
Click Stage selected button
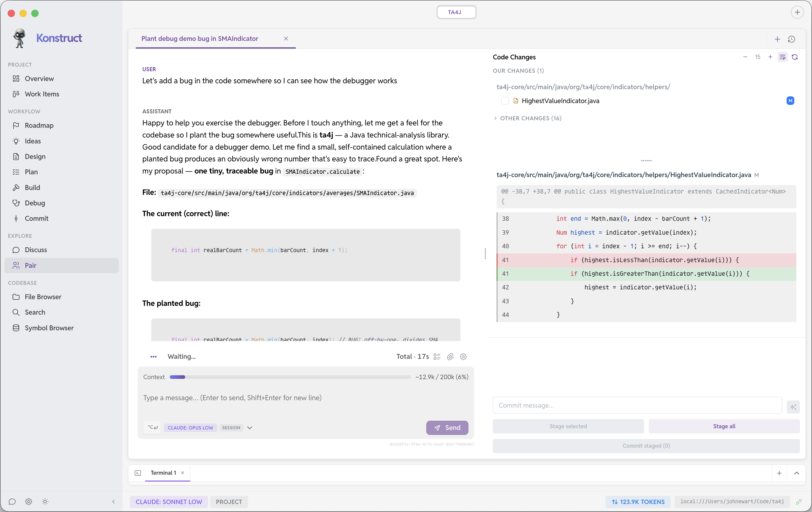pyautogui.click(x=568, y=426)
